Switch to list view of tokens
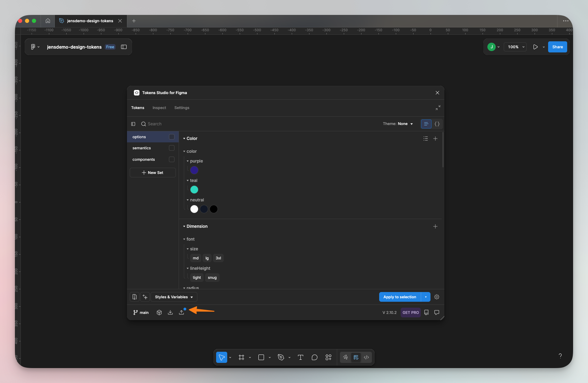The height and width of the screenshot is (383, 588). [x=426, y=124]
